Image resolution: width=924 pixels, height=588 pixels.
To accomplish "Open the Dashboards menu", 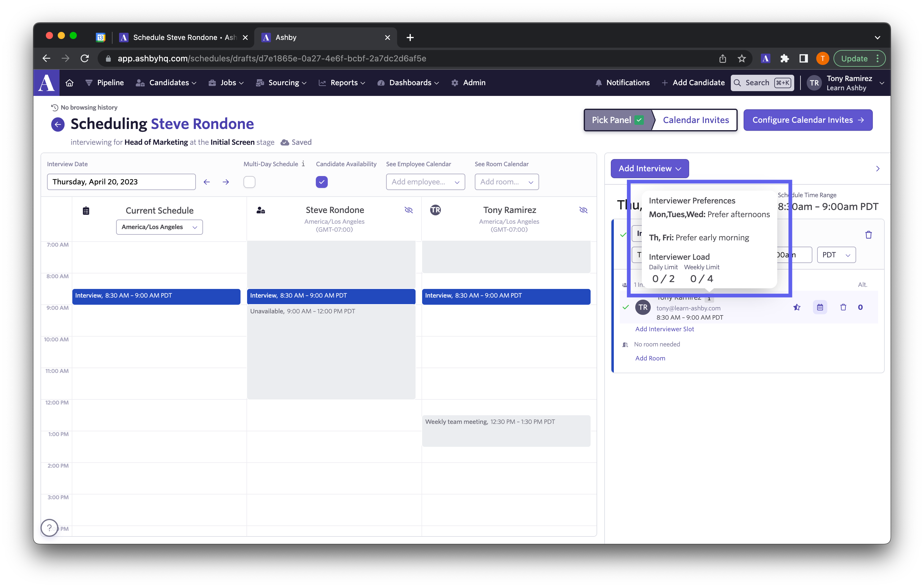I will coord(408,83).
